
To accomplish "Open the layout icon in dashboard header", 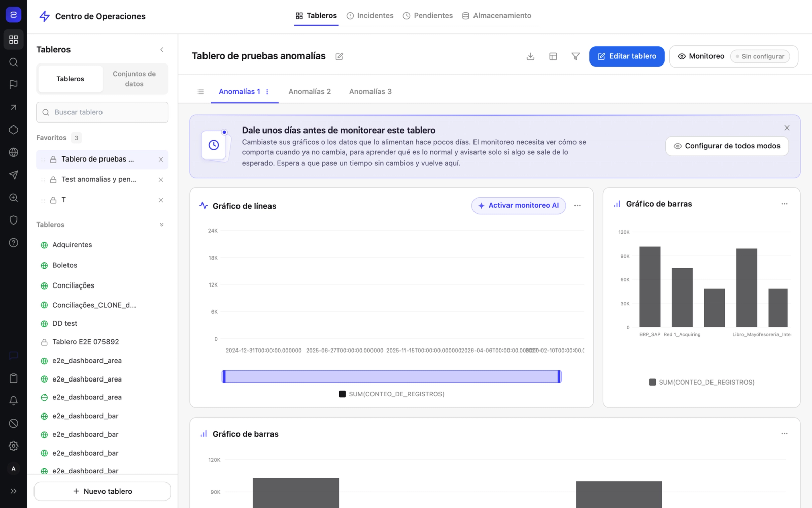I will [x=553, y=56].
